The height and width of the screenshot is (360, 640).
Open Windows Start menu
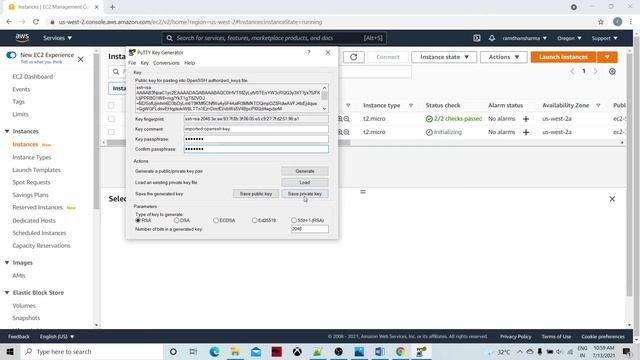10,351
